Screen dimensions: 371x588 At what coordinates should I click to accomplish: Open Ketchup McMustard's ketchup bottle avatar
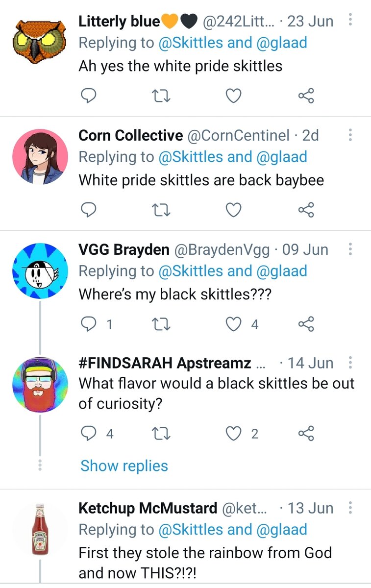click(40, 529)
